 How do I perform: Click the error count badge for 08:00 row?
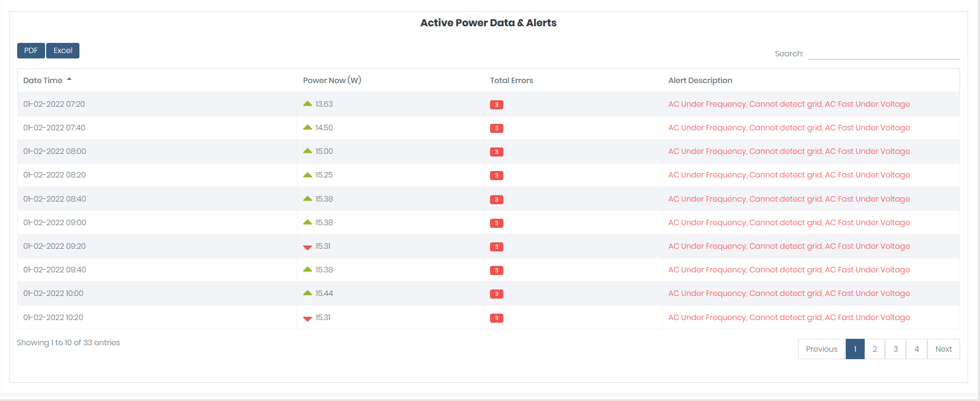[496, 152]
